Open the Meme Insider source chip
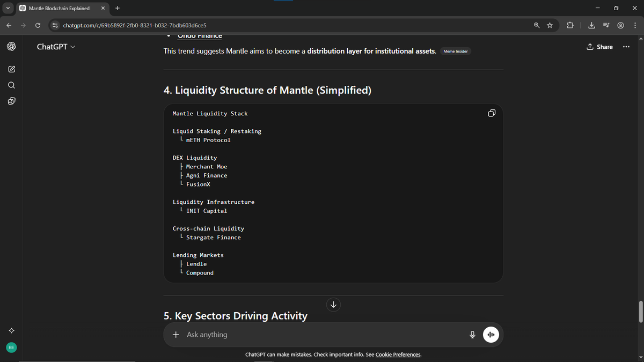The image size is (644, 362). click(455, 51)
